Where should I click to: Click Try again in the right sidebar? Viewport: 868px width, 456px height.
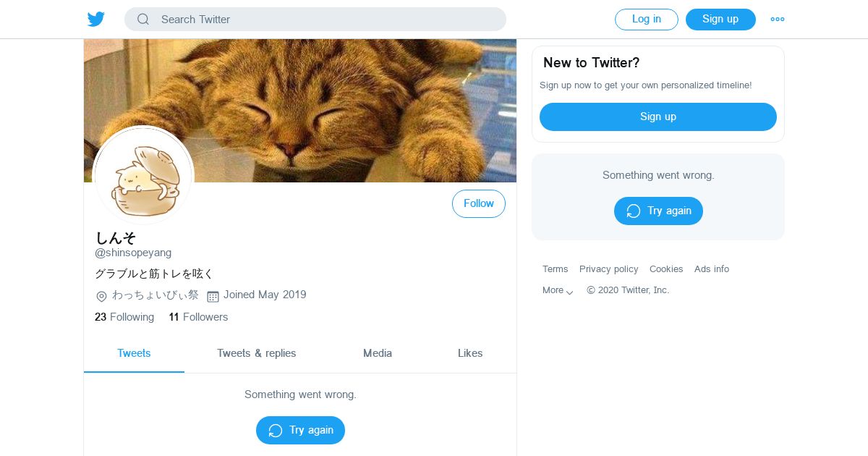coord(658,211)
